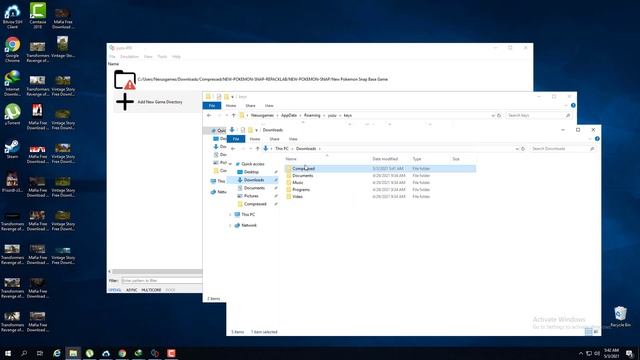Open the Compressed folder in the Downloads list

304,169
